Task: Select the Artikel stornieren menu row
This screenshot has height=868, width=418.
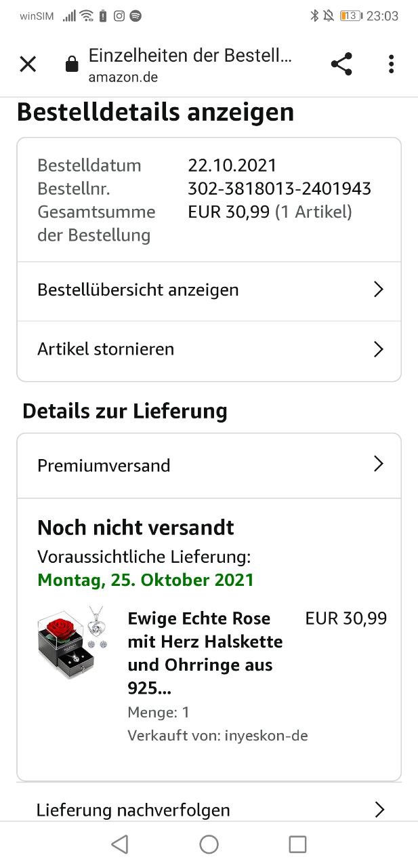Action: [209, 351]
